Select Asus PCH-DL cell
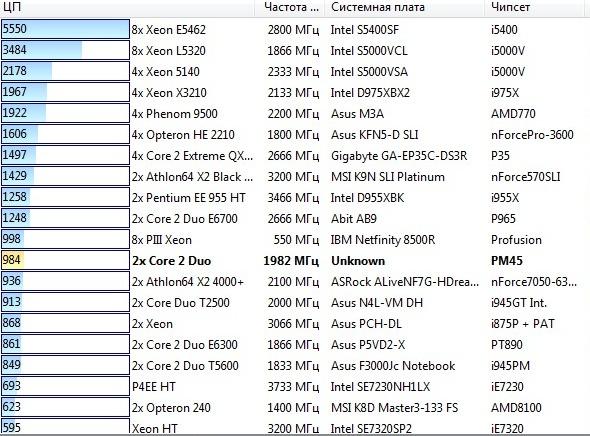Viewport: 590px width, 436px height. (366, 324)
